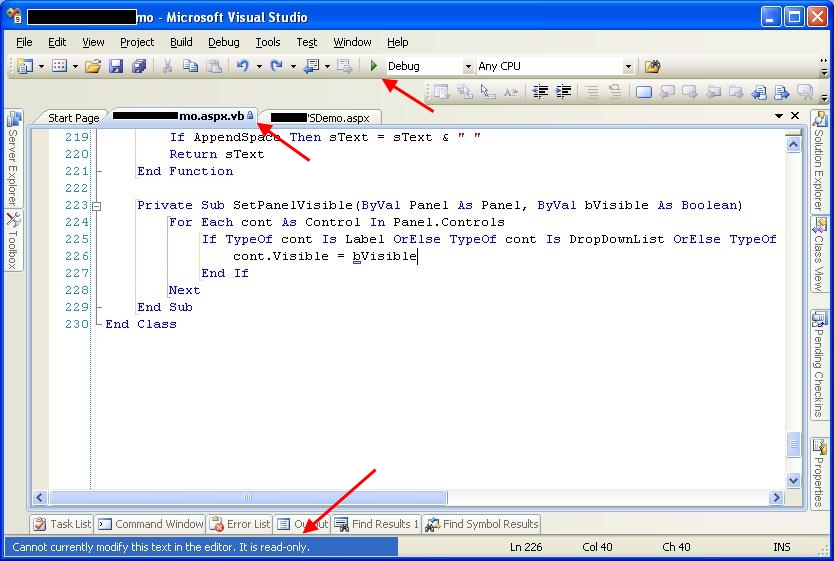This screenshot has height=561, width=834.
Task: Expand the Class View side panel
Action: [820, 254]
